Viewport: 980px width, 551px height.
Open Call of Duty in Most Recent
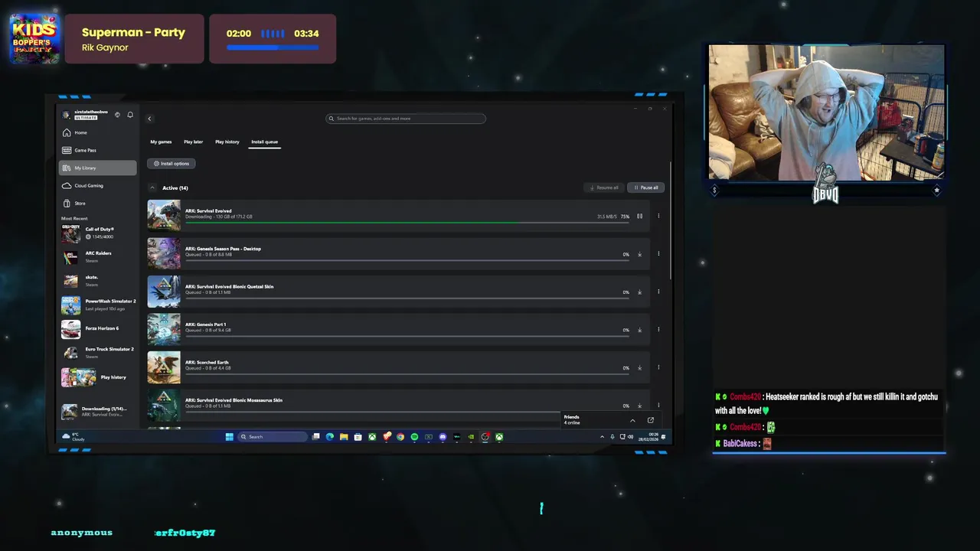pos(98,233)
